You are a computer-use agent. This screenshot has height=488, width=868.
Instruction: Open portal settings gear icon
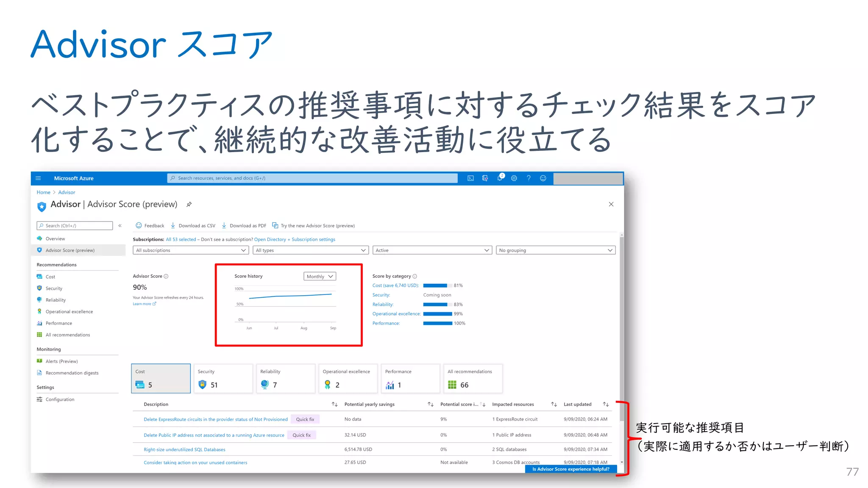click(514, 178)
